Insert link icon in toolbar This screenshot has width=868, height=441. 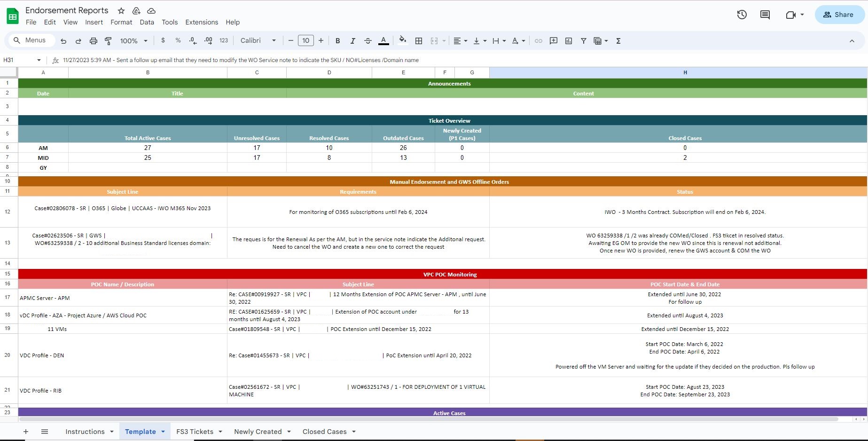[x=539, y=41]
